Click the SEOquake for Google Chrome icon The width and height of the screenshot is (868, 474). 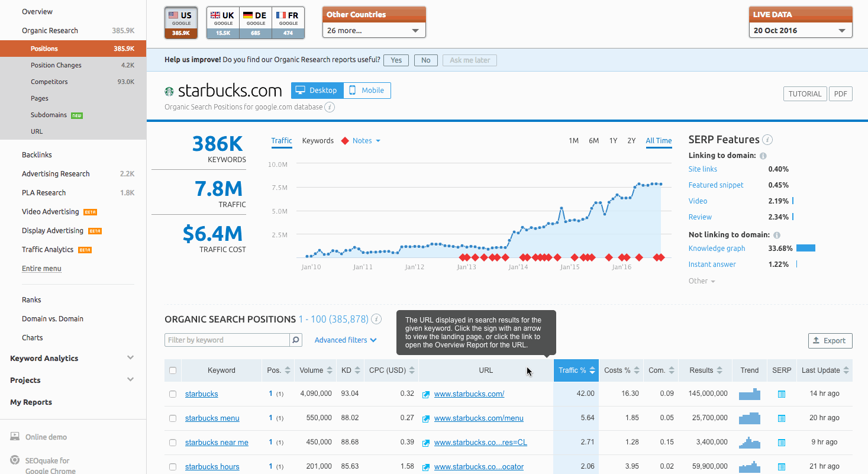(x=15, y=460)
